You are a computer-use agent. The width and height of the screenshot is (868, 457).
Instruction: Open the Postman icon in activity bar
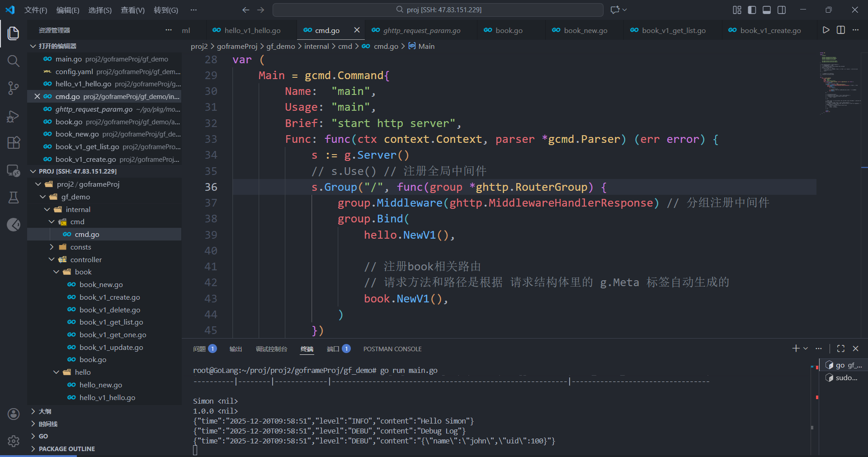(x=14, y=225)
